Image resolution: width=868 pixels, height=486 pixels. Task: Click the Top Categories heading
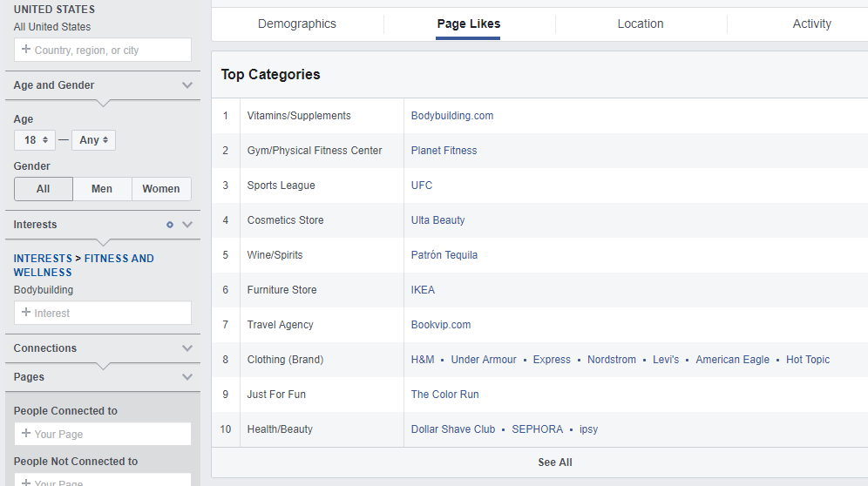click(270, 75)
